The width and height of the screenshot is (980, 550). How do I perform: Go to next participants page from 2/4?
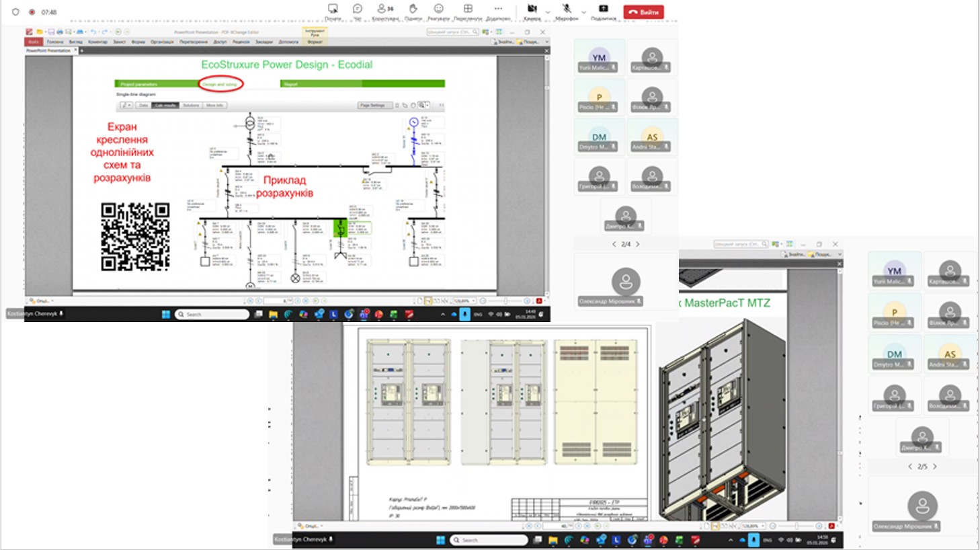coord(638,244)
